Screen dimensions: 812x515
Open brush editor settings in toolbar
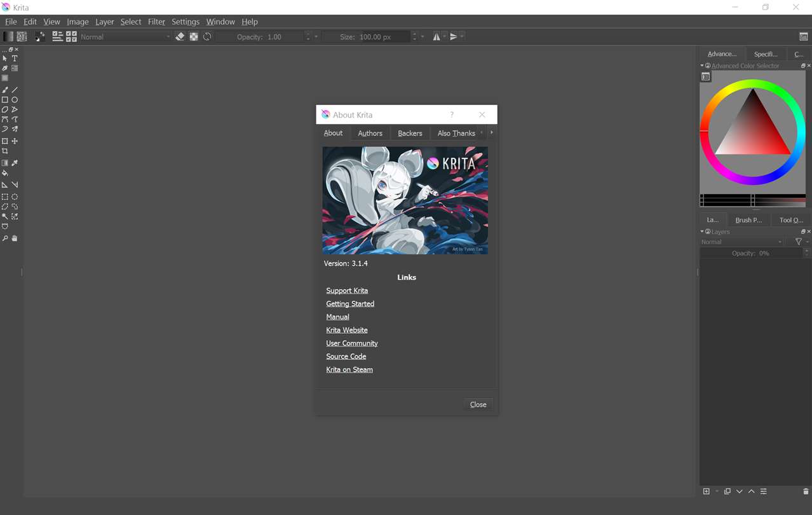tap(57, 37)
